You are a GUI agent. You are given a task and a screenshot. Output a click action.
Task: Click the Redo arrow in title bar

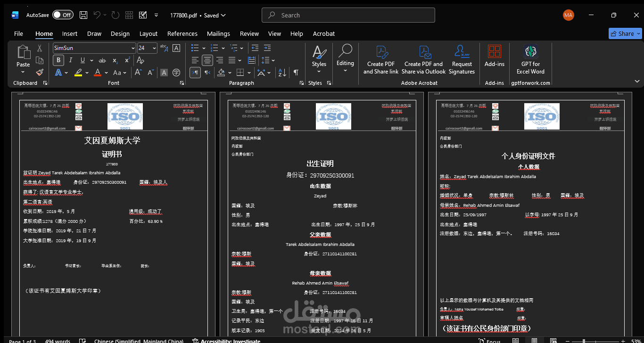click(116, 15)
